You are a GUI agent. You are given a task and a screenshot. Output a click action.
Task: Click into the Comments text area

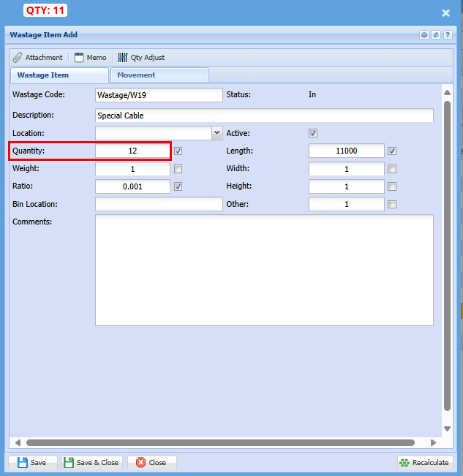264,269
